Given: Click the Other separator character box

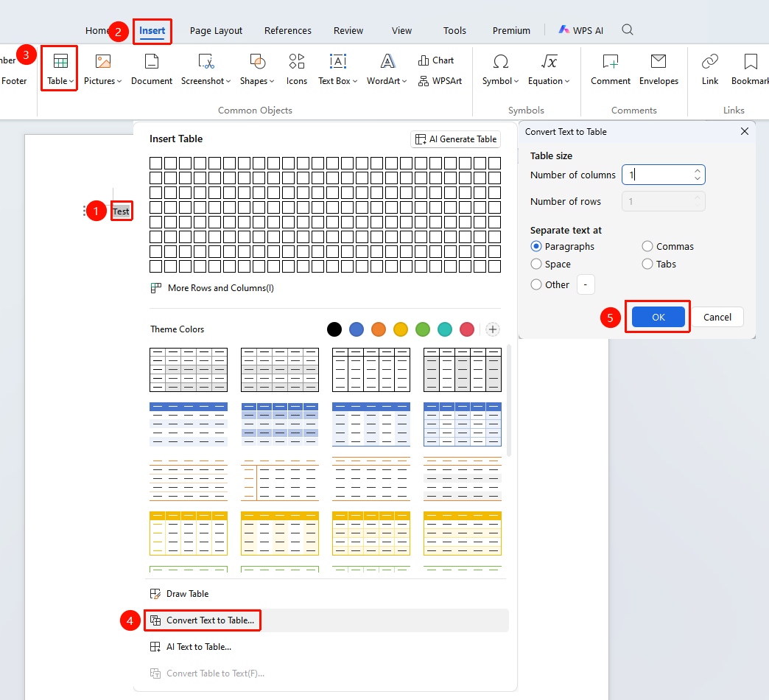Looking at the screenshot, I should [x=586, y=284].
